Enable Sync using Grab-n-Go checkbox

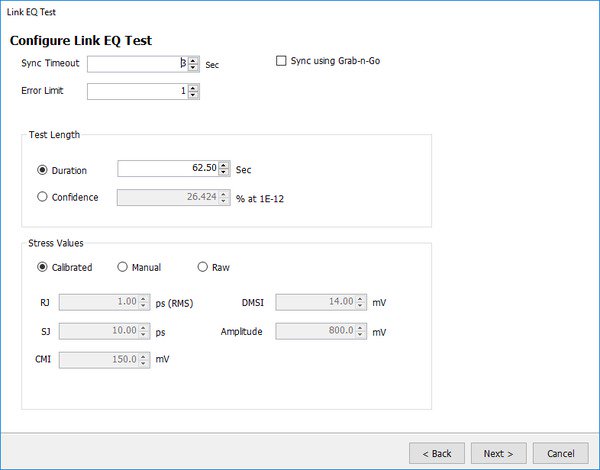[281, 61]
